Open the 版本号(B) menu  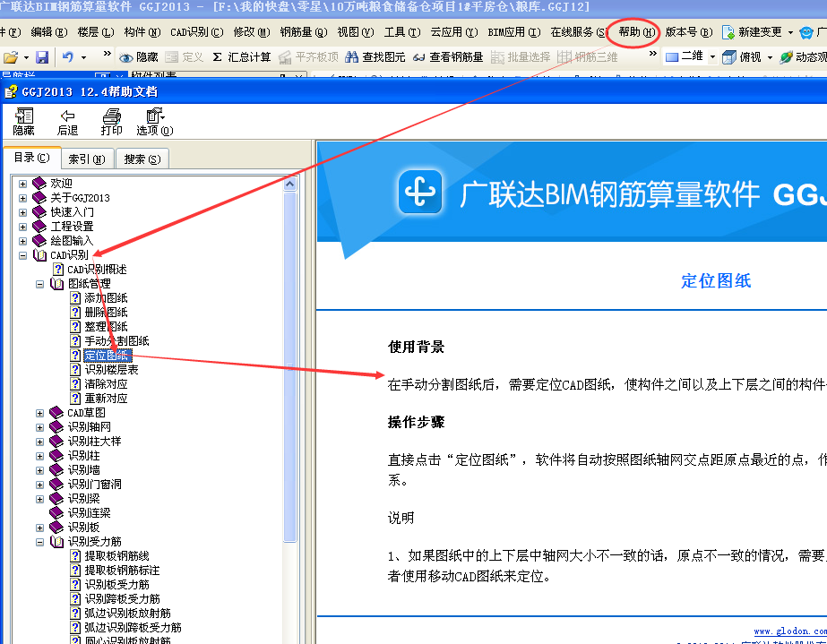point(688,32)
